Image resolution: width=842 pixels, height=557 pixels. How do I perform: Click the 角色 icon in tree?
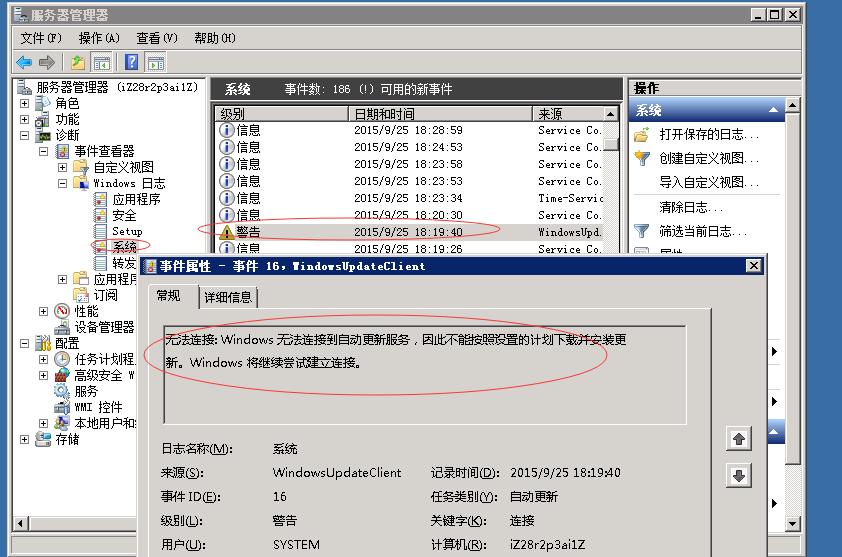coord(43,103)
